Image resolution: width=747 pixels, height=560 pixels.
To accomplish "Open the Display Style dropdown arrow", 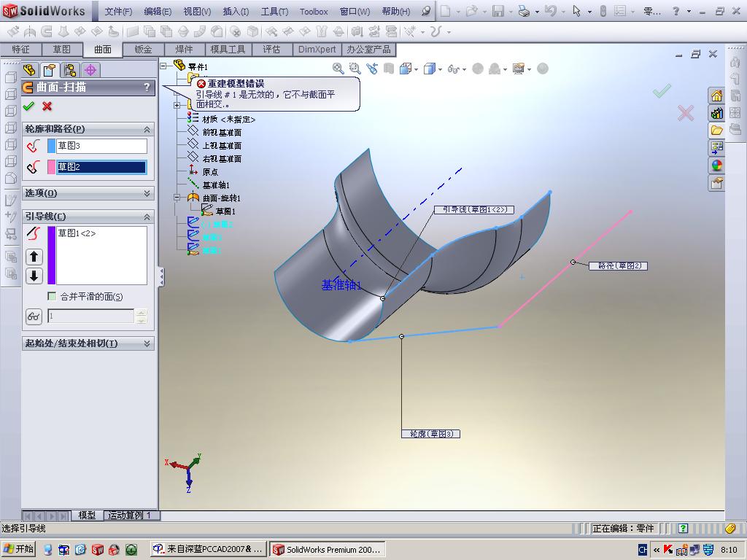I will (440, 69).
